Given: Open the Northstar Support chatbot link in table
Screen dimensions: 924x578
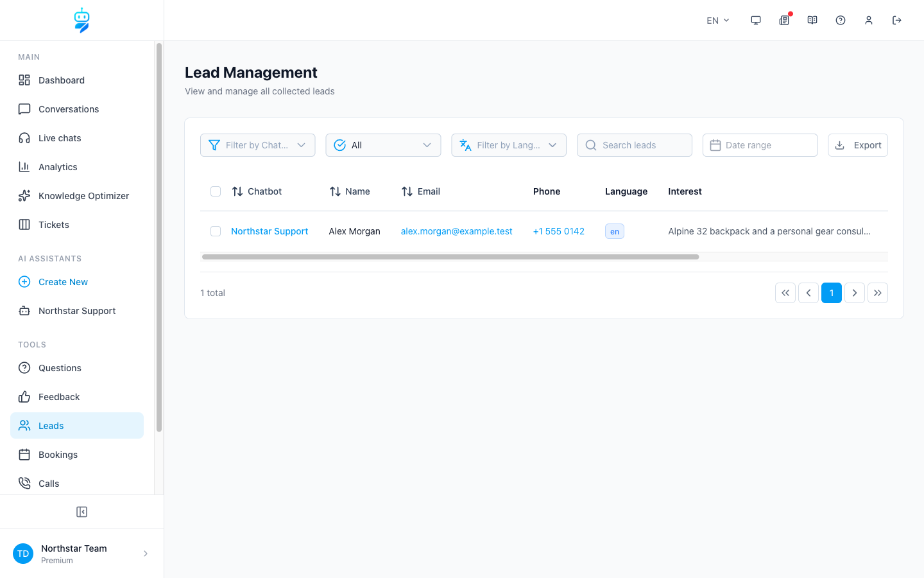Looking at the screenshot, I should pyautogui.click(x=269, y=231).
